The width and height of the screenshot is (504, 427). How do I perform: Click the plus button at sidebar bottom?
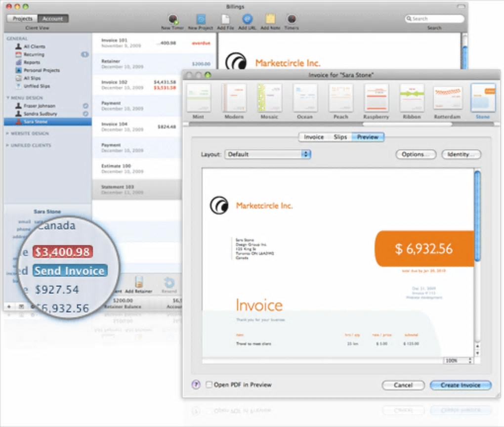(x=9, y=306)
